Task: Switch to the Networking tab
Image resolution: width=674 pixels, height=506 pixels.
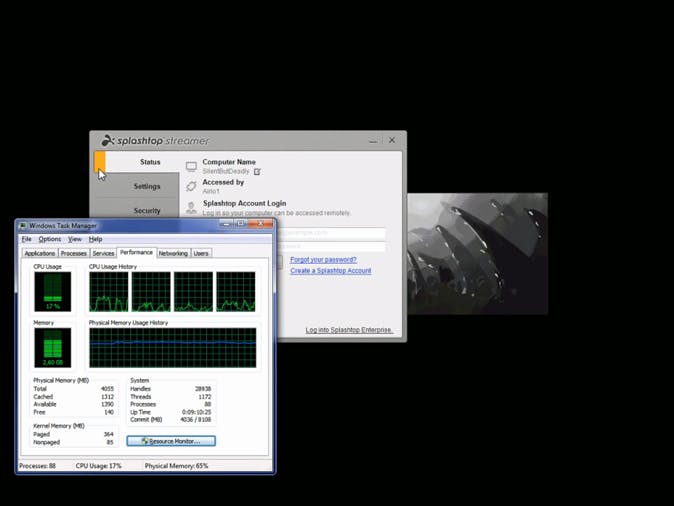Action: pyautogui.click(x=173, y=254)
